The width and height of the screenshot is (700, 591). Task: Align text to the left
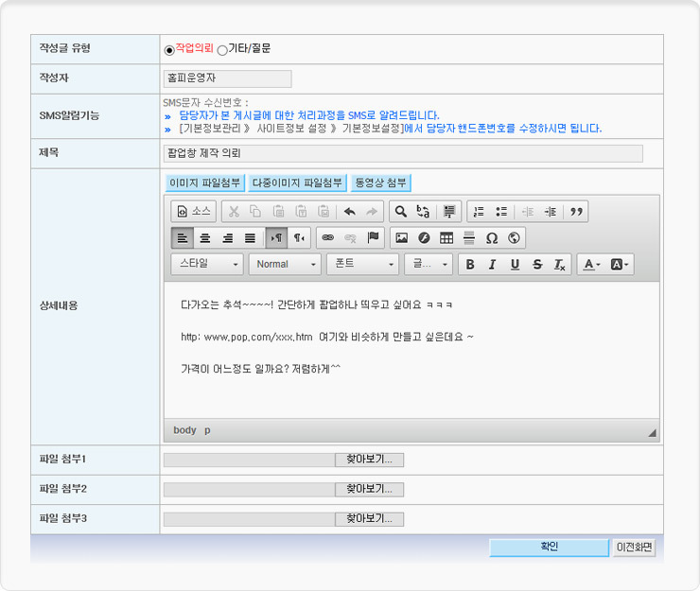(183, 238)
